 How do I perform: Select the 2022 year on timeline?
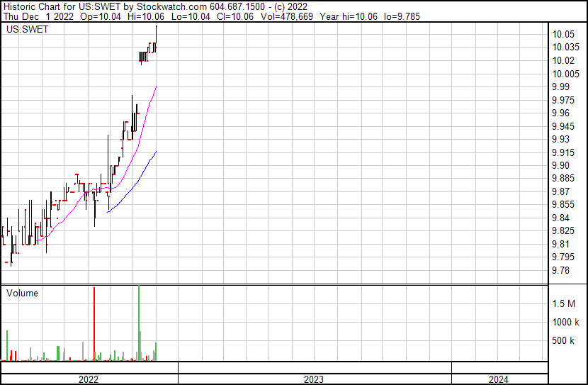pos(88,379)
